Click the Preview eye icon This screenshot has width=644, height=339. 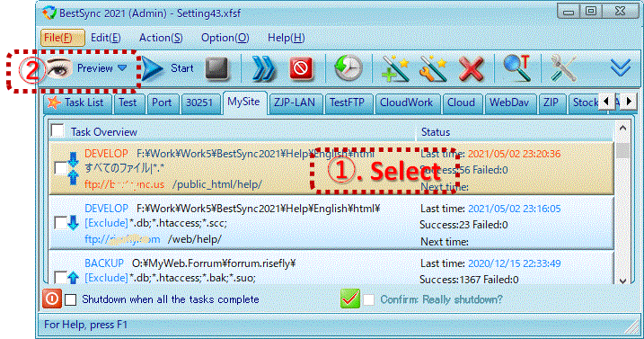[x=58, y=68]
